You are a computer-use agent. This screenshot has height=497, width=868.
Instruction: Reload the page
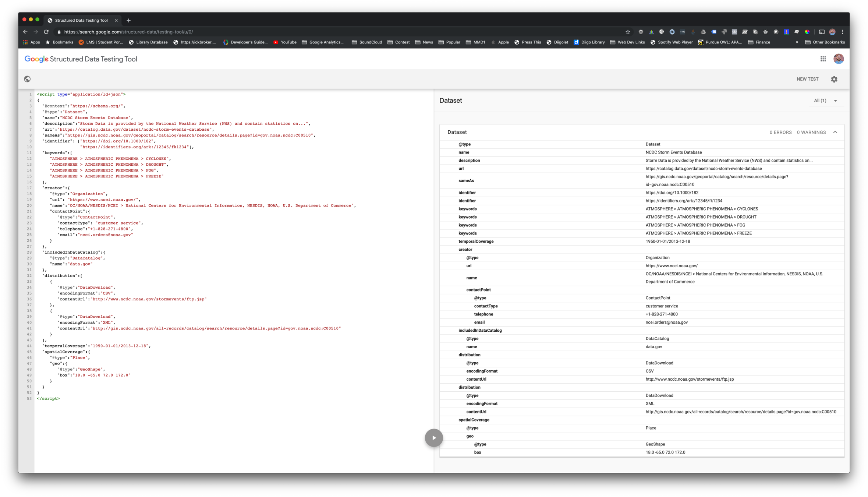pyautogui.click(x=46, y=32)
